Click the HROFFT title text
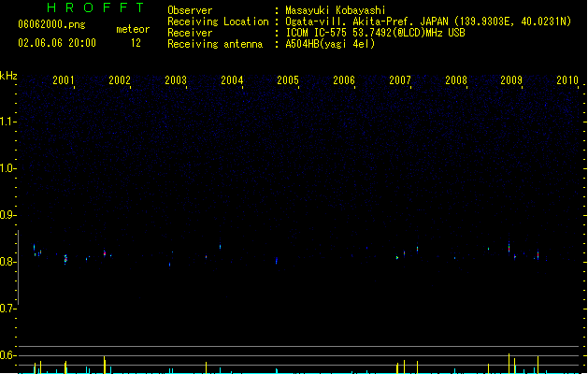The width and height of the screenshot is (588, 374). [95, 7]
